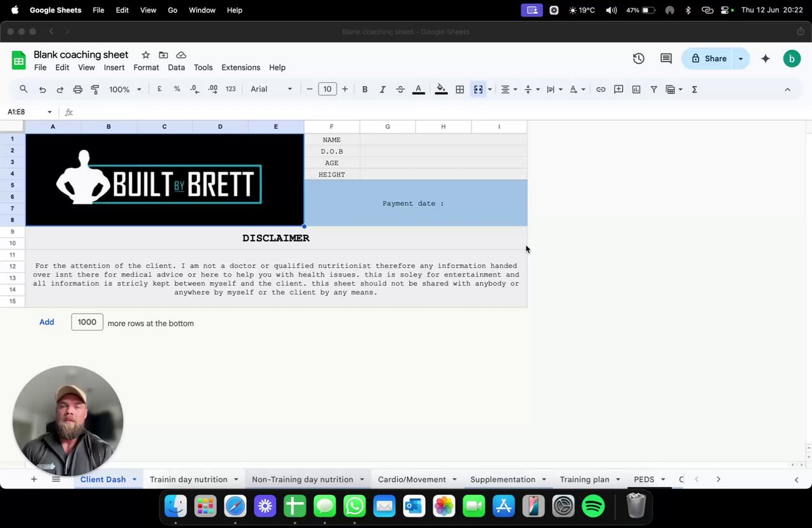This screenshot has height=528, width=812.
Task: Open horizontal align dropdown
Action: point(509,89)
